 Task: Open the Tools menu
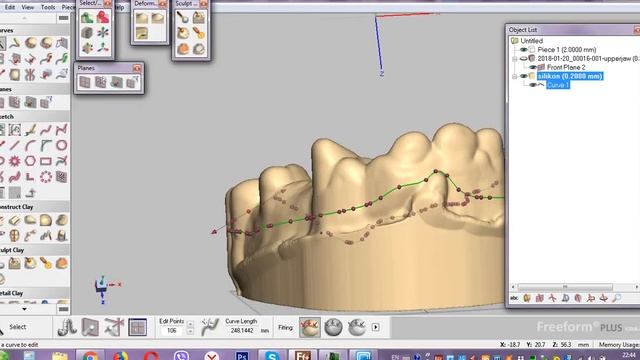pos(48,7)
